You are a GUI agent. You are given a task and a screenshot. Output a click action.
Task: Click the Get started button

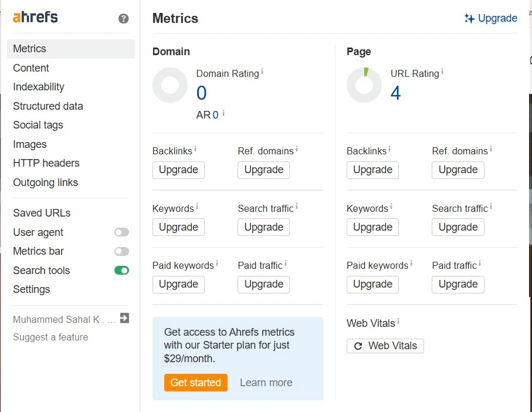click(195, 382)
